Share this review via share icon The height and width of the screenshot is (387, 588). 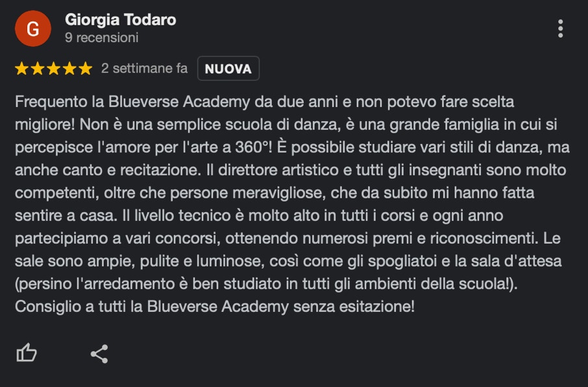point(99,353)
